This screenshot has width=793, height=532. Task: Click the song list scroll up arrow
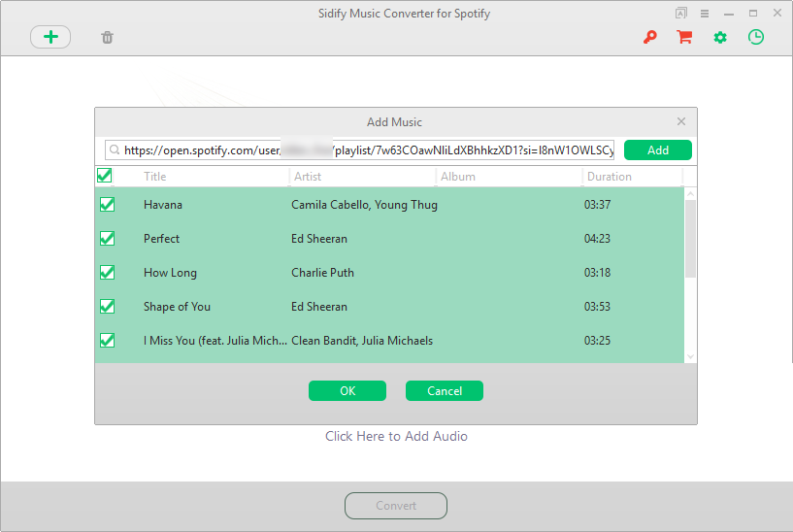[x=690, y=194]
